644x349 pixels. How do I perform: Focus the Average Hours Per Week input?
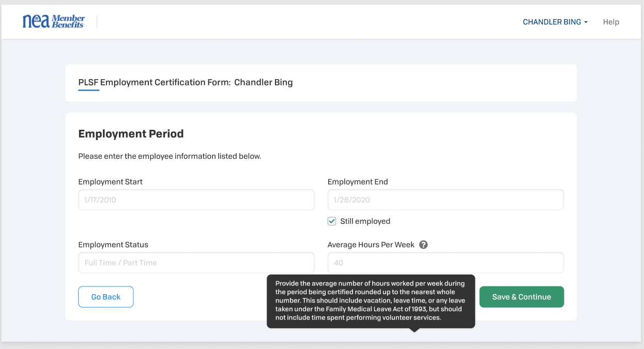click(x=446, y=263)
